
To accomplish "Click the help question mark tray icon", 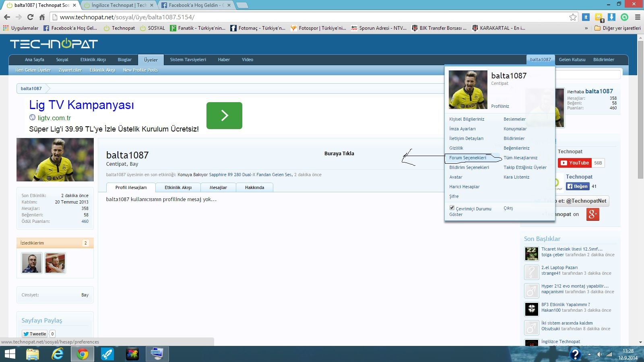I will point(576,354).
